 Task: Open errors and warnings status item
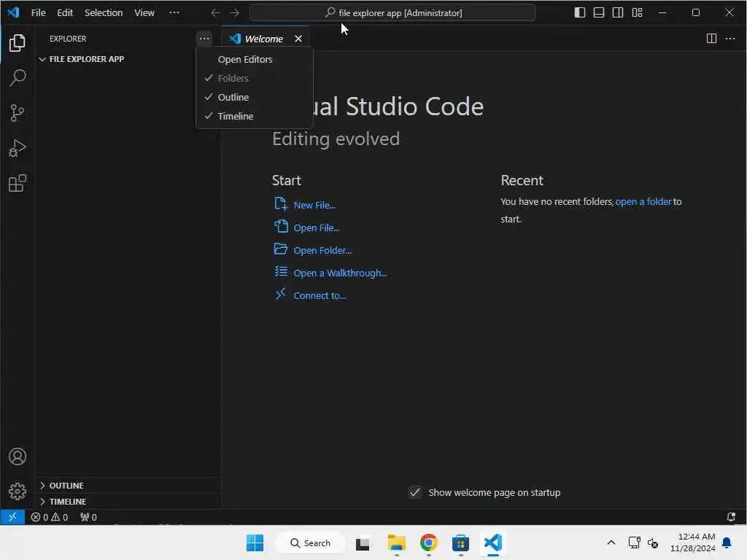coord(50,517)
